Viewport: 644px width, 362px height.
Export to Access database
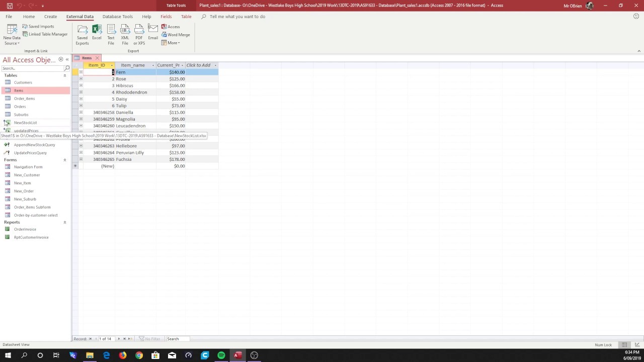point(171,27)
